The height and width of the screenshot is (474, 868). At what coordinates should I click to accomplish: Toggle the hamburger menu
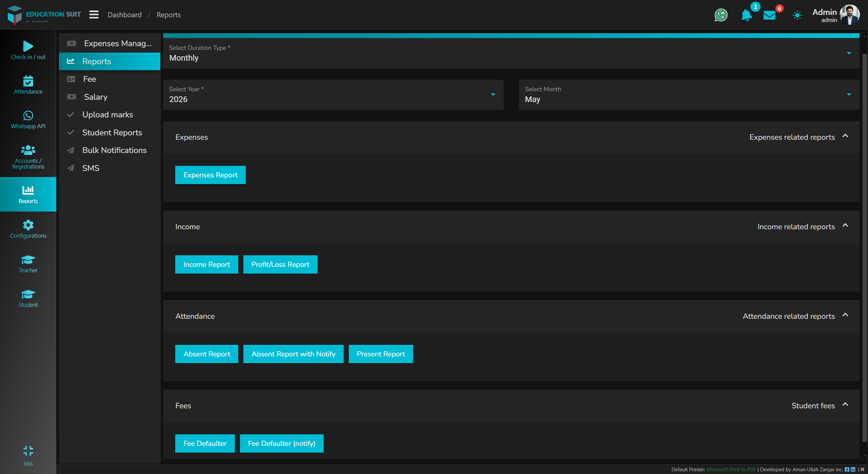(x=94, y=15)
